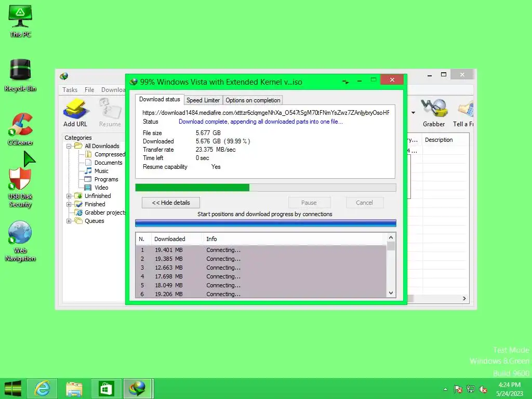The width and height of the screenshot is (532, 399).
Task: Switch to Options on completion tab
Action: click(x=253, y=100)
